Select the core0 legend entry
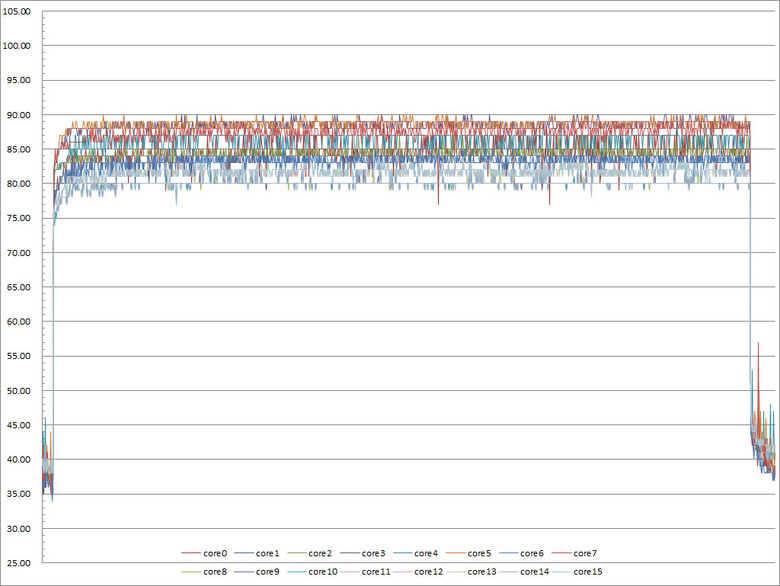 click(204, 553)
